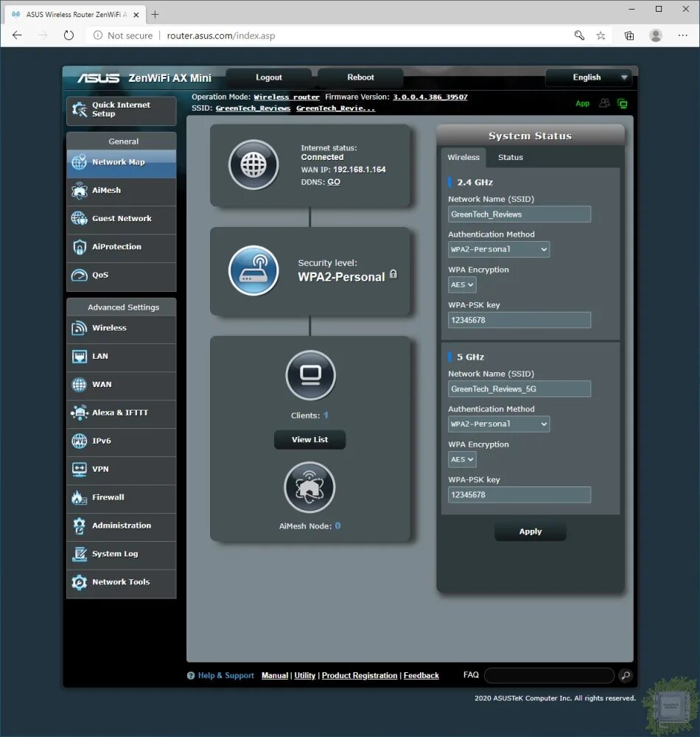
Task: Open browser settings and more menu
Action: pos(682,35)
